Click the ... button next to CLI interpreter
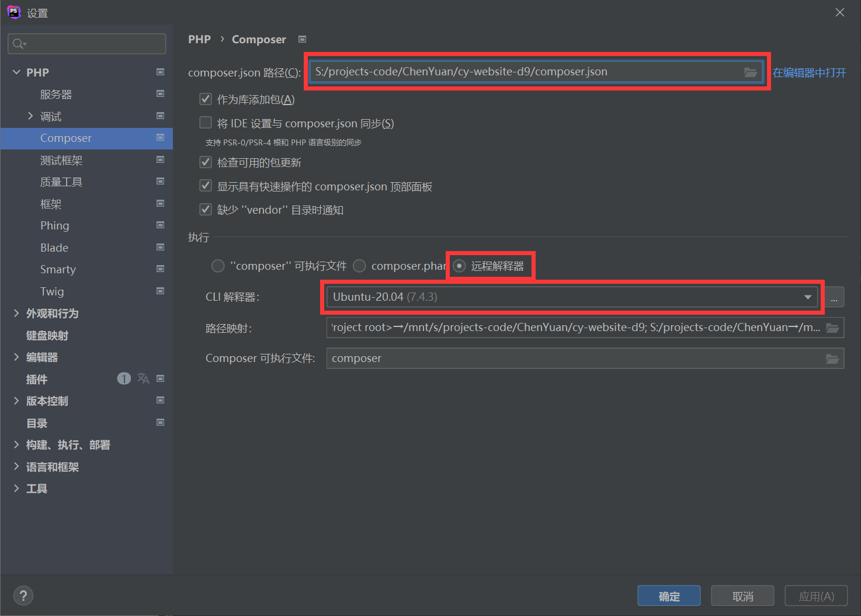 point(834,297)
